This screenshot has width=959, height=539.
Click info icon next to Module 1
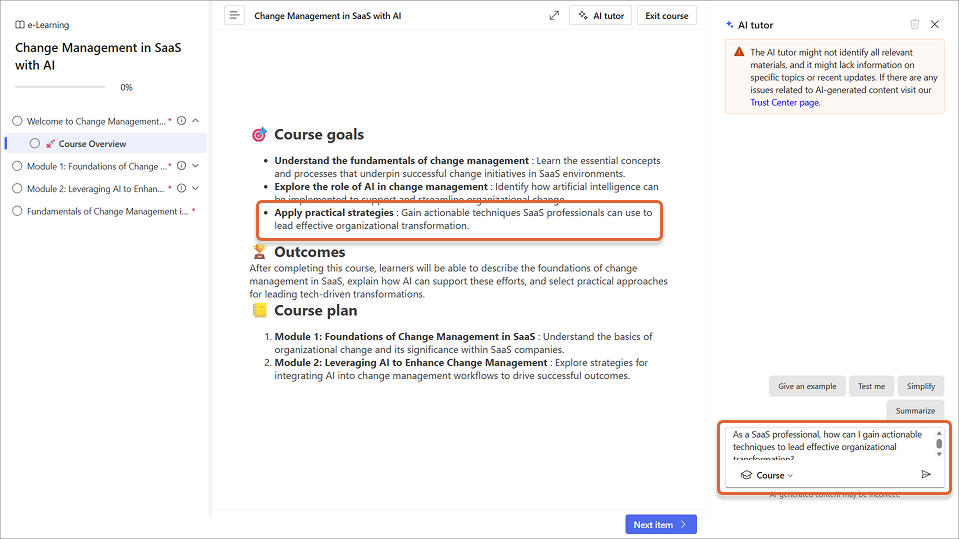tap(181, 166)
